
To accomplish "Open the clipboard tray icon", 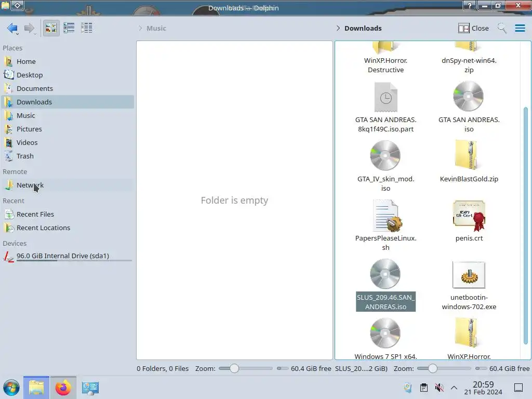I will pos(424,388).
